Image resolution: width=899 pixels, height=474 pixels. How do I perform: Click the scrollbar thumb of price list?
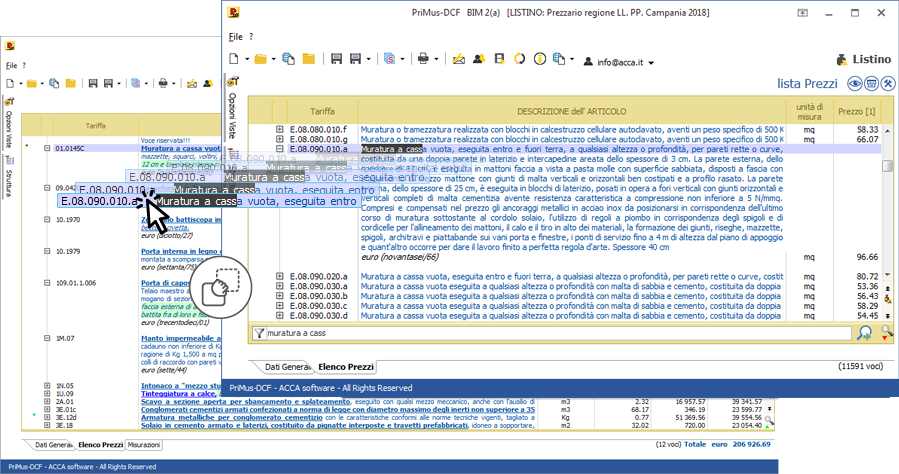pyautogui.click(x=887, y=165)
